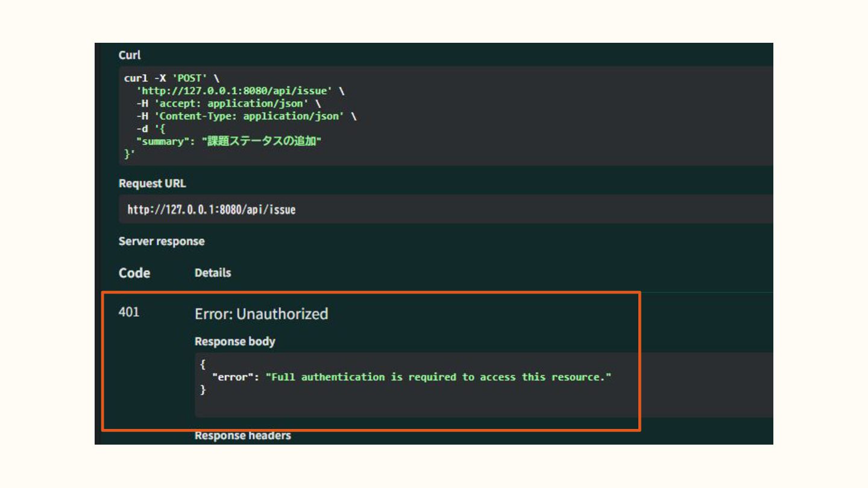The image size is (868, 488).
Task: Click the Response headers label
Action: (242, 436)
